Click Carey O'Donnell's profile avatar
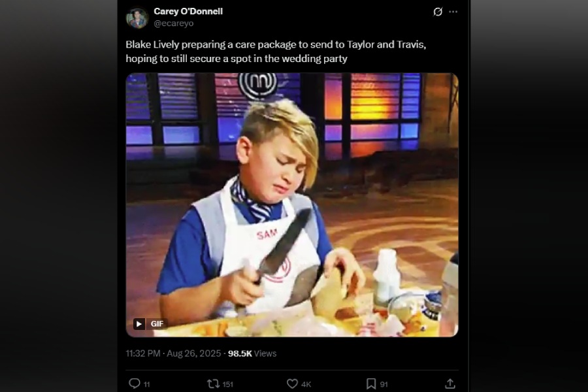588x392 pixels. [137, 18]
